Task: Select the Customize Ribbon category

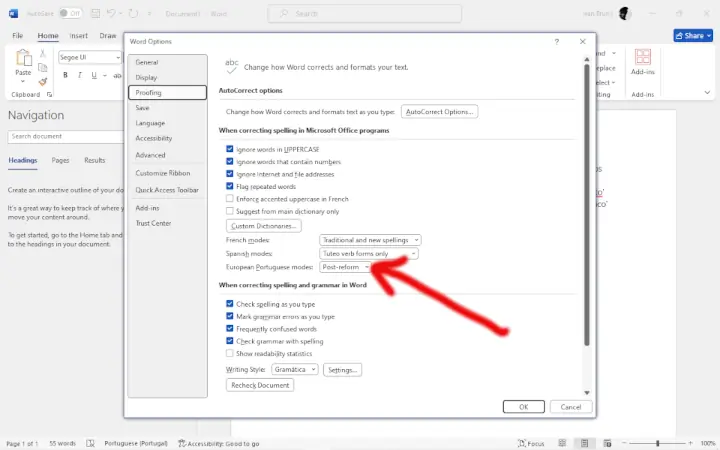Action: [x=168, y=173]
